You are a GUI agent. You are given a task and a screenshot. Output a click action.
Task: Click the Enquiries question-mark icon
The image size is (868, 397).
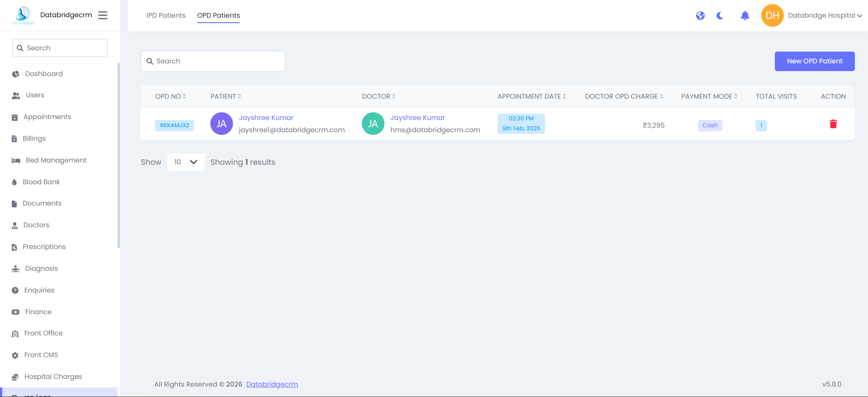(15, 290)
